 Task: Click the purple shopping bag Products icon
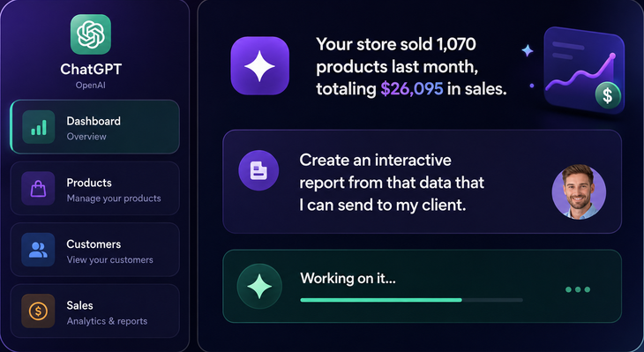[38, 189]
